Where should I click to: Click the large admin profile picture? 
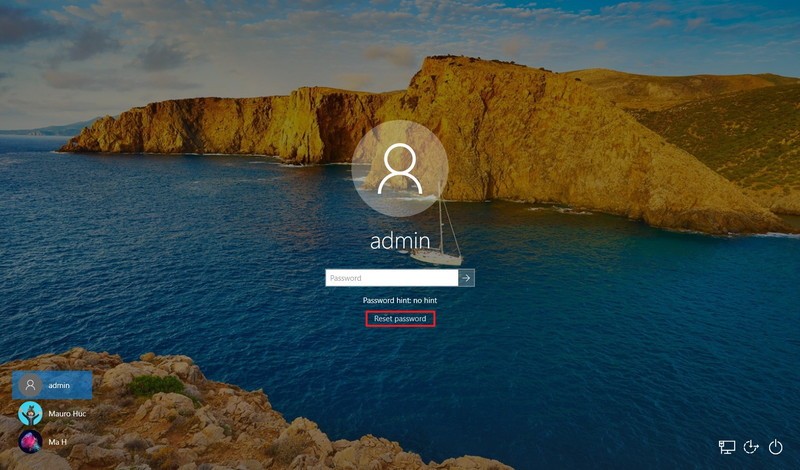pyautogui.click(x=400, y=169)
